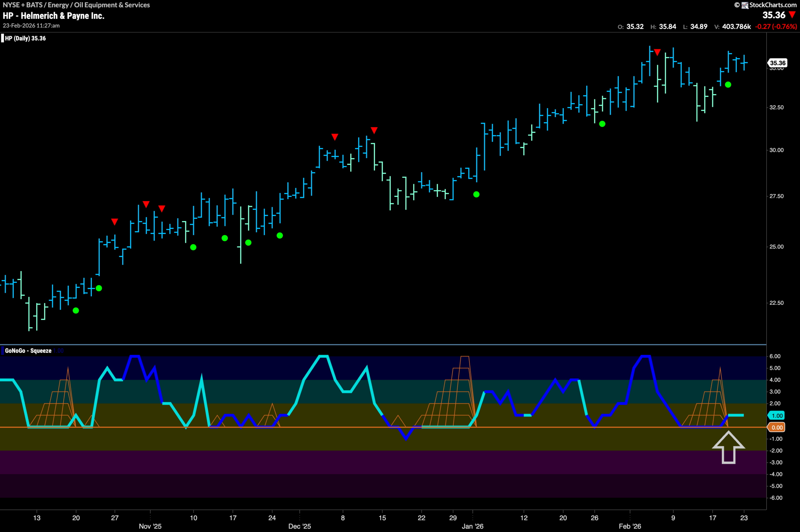Click the 'Feb '26' label on the time axis

coord(630,526)
